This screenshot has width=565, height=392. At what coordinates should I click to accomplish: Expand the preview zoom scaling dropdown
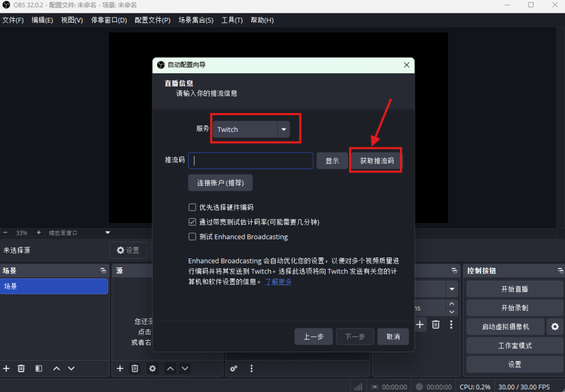108,233
